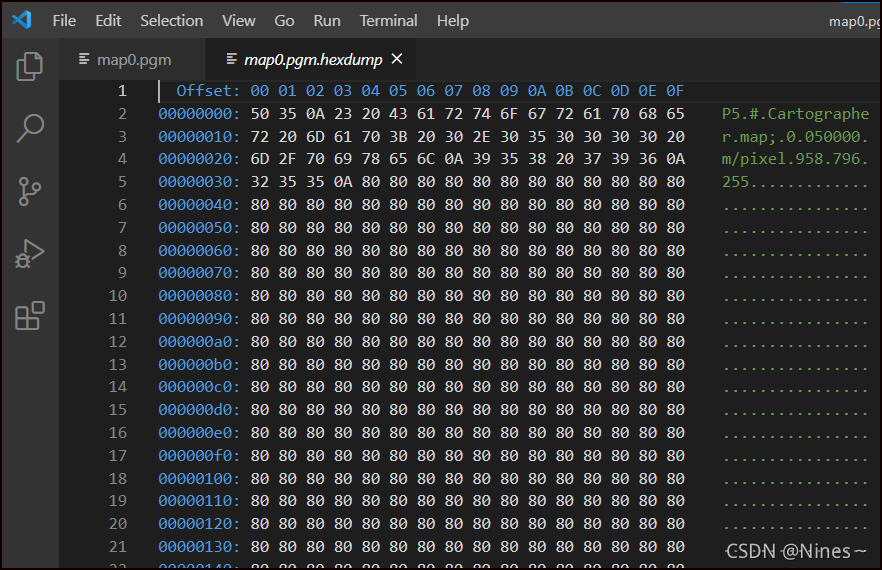Open the File menu
The image size is (882, 570).
(x=64, y=21)
